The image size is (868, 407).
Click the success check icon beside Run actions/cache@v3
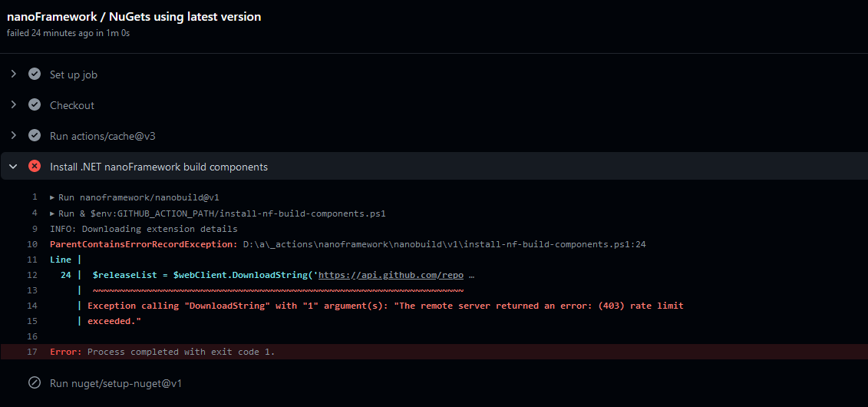tap(35, 136)
